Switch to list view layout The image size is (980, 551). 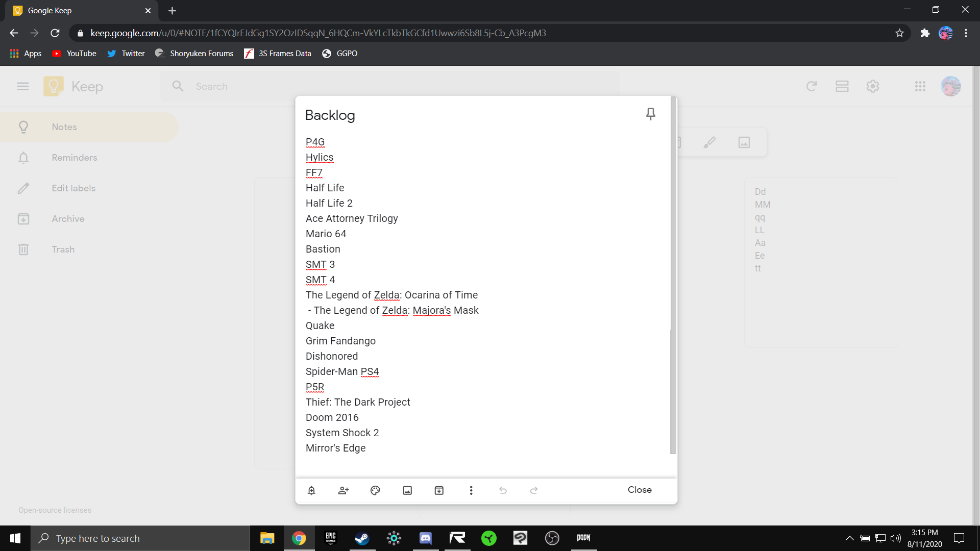(x=842, y=86)
